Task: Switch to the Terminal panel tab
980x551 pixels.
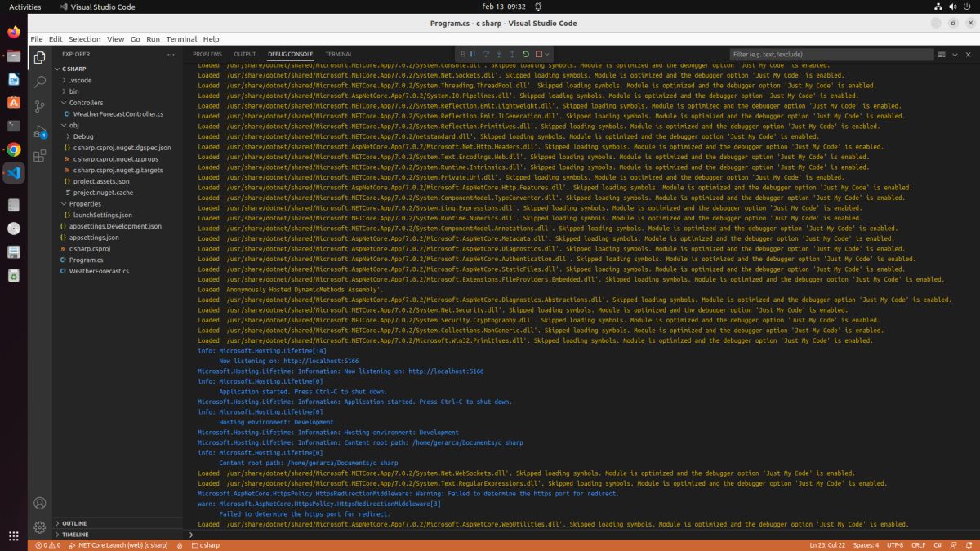Action: coord(339,55)
